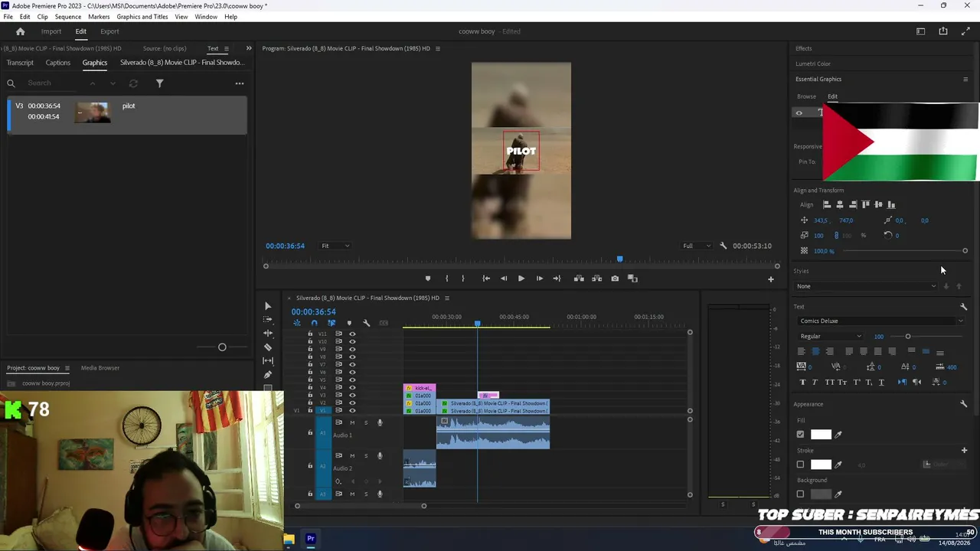Select the Razor tool

click(267, 347)
